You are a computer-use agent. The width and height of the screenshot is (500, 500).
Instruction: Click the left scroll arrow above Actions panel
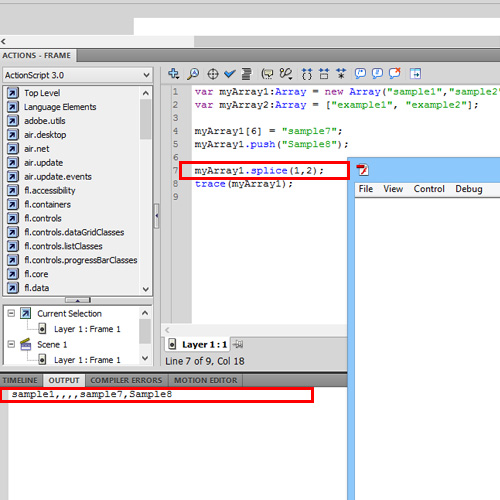coord(3,41)
